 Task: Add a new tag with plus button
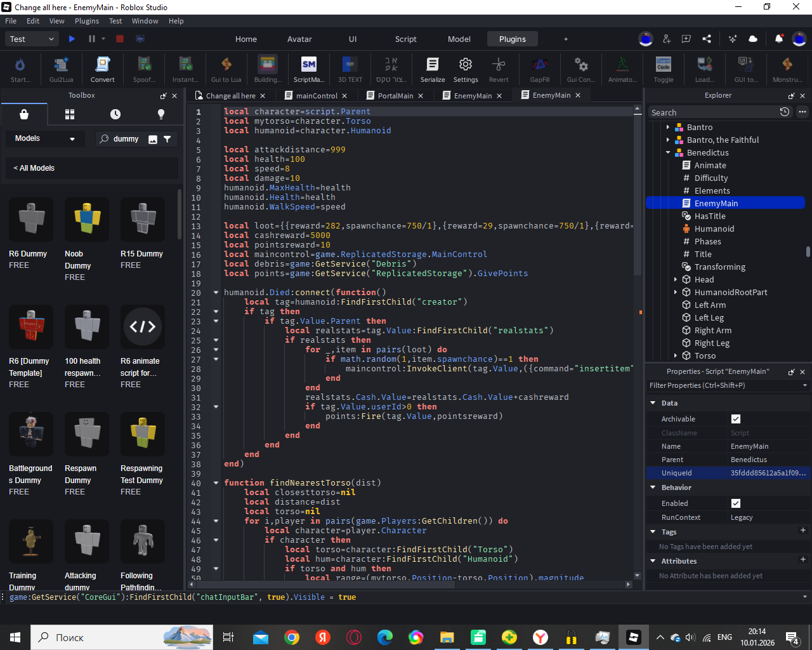[x=802, y=531]
